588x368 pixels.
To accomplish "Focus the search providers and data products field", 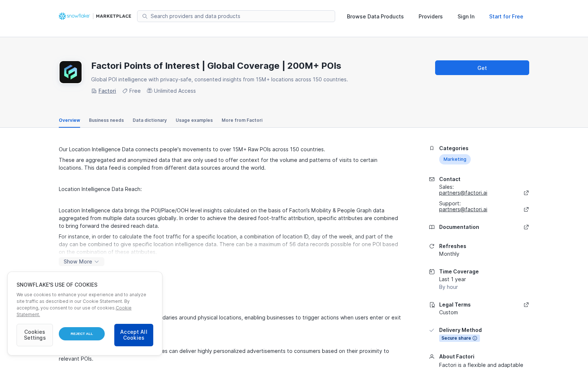I will [x=236, y=16].
